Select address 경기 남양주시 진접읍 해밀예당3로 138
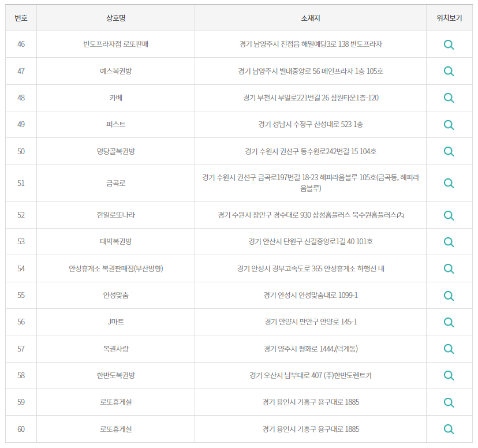The image size is (478, 448). tap(294, 44)
